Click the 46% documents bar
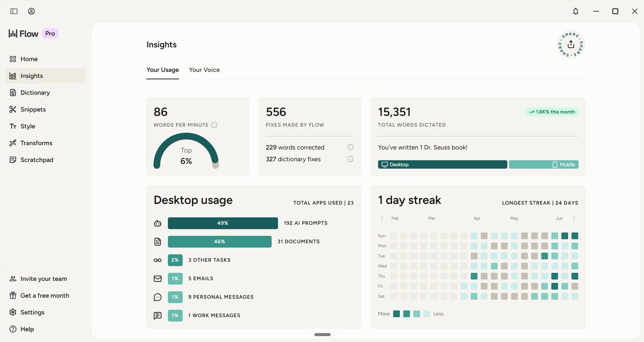The height and width of the screenshot is (342, 644). (219, 242)
